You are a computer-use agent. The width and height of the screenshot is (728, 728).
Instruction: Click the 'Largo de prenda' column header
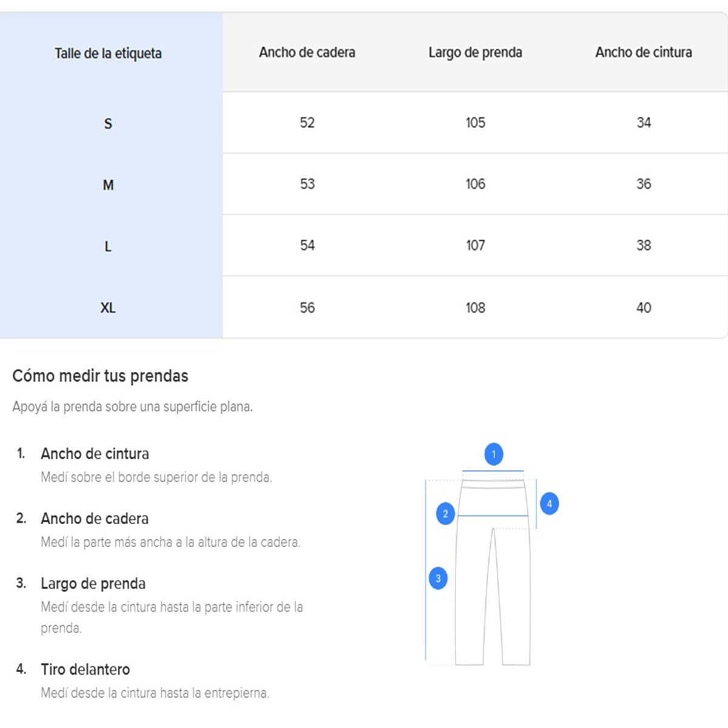[x=475, y=53]
